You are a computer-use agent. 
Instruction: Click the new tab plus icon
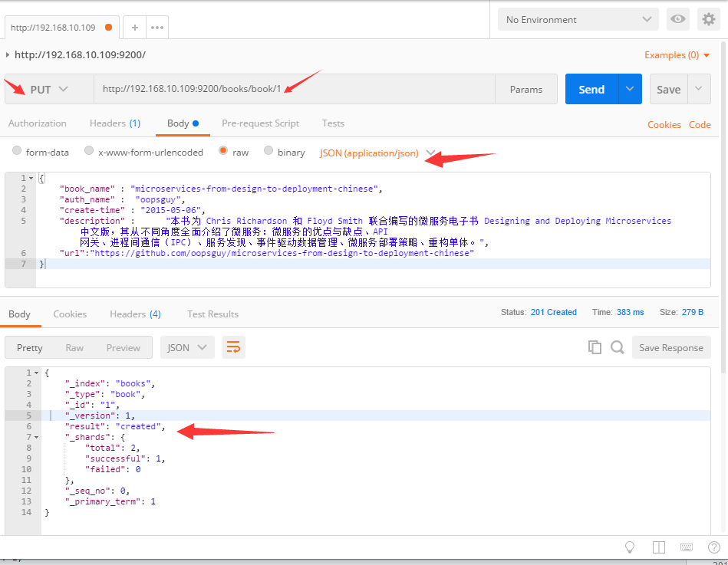pos(135,28)
